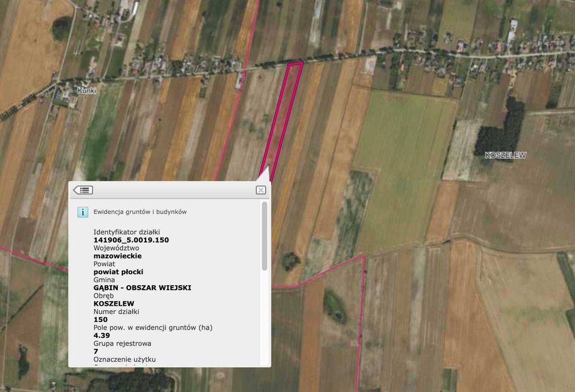Click the 'Powiat' label

pyautogui.click(x=104, y=264)
